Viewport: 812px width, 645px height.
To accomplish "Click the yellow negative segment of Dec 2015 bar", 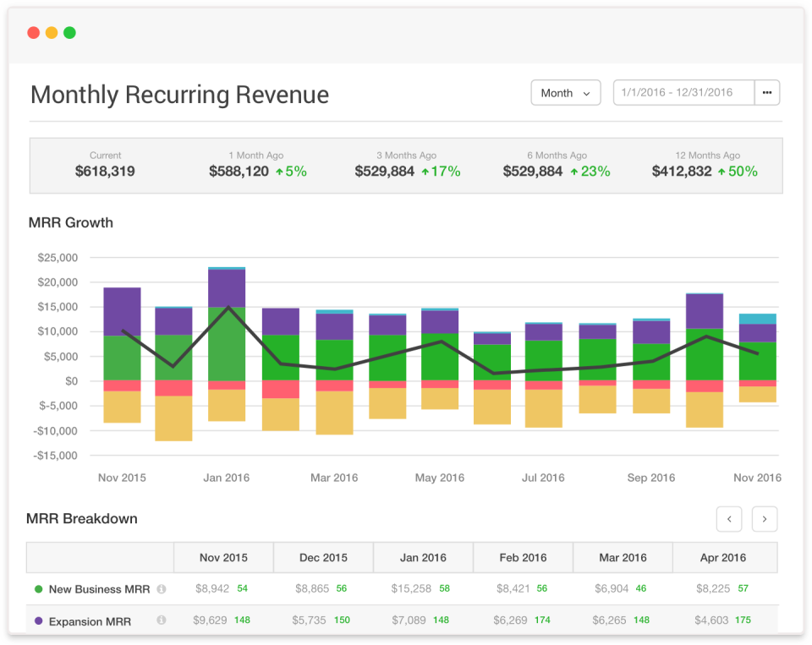I will pos(174,418).
